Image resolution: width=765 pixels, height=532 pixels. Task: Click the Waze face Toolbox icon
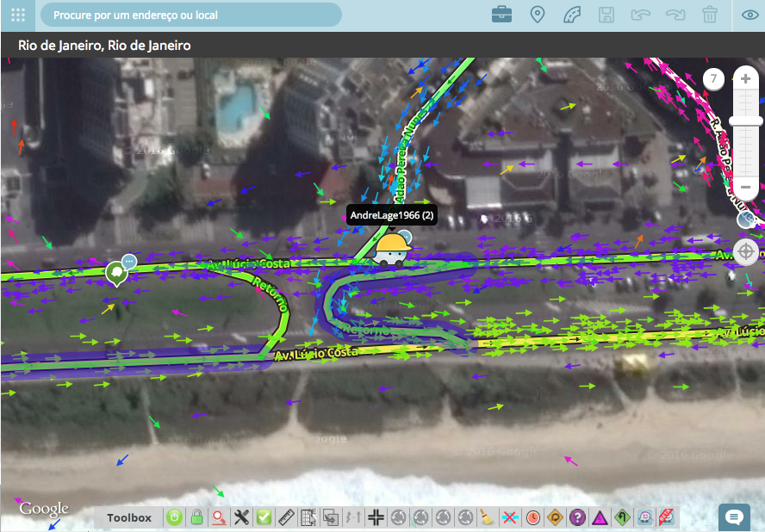click(x=645, y=517)
